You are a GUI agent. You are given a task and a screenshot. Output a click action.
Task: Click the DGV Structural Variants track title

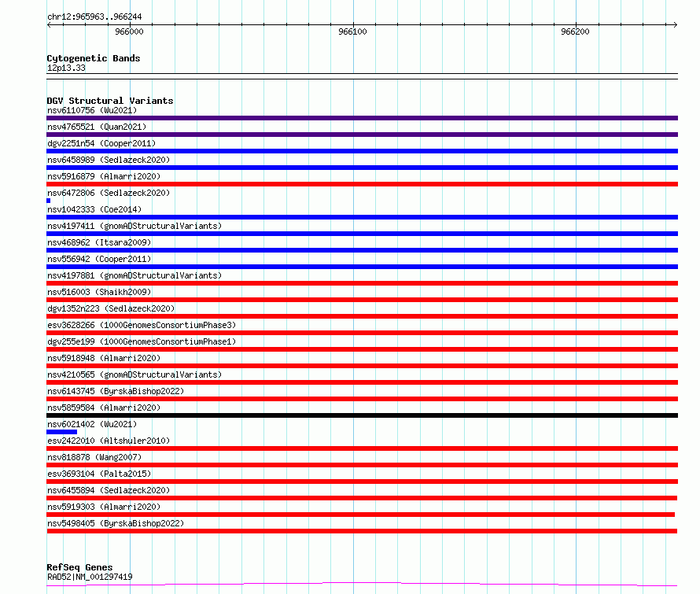coord(110,101)
